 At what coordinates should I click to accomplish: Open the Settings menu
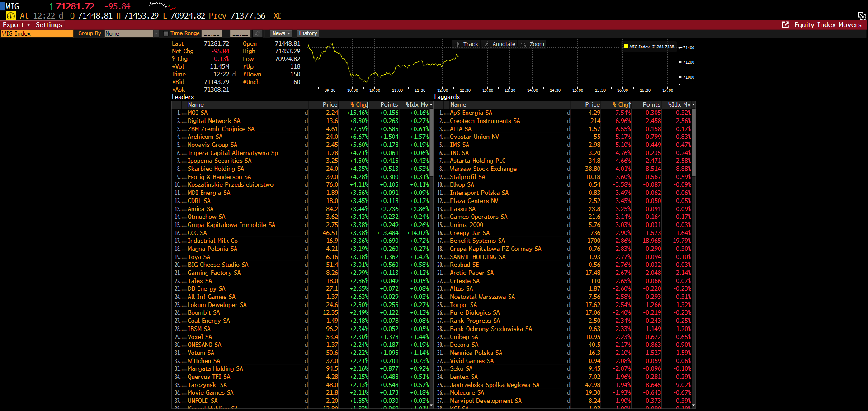coord(48,25)
